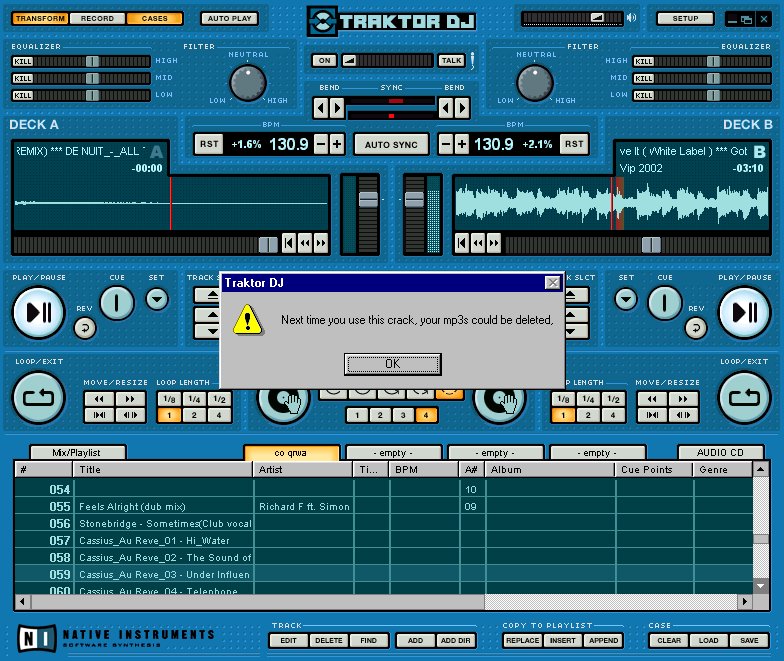Toggle the RECORD button
This screenshot has height=661, width=784.
tap(98, 18)
